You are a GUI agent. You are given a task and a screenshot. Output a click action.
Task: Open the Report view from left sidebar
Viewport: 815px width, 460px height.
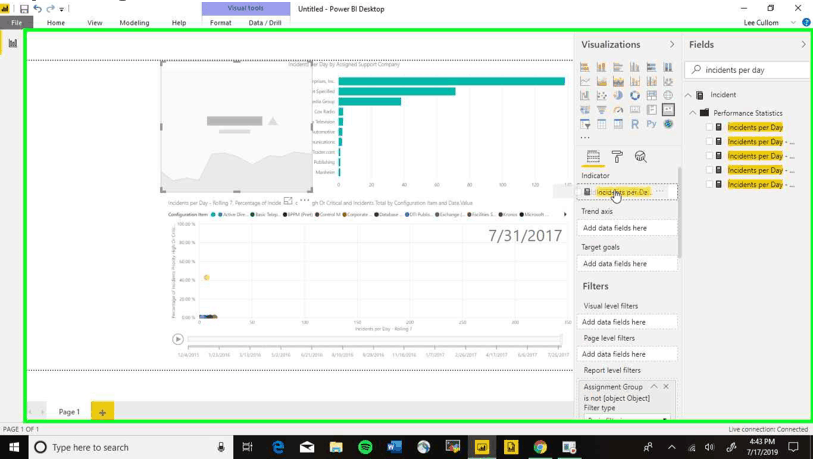coord(12,43)
